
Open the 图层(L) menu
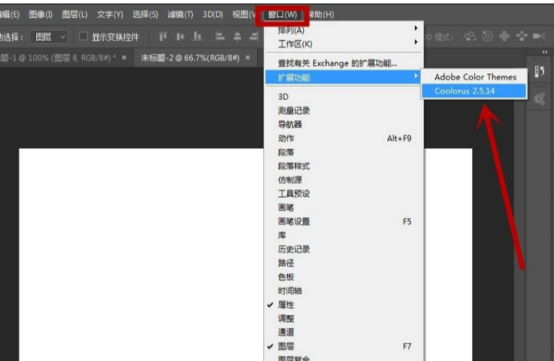tap(75, 14)
